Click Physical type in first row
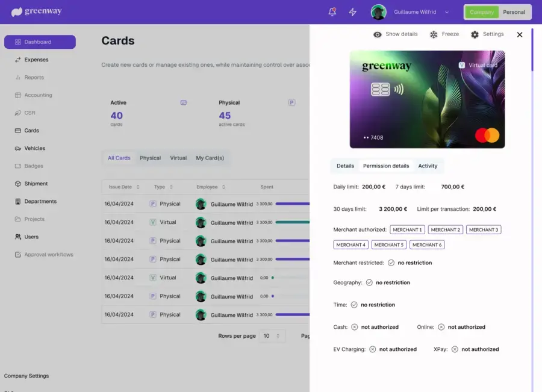 coord(165,204)
